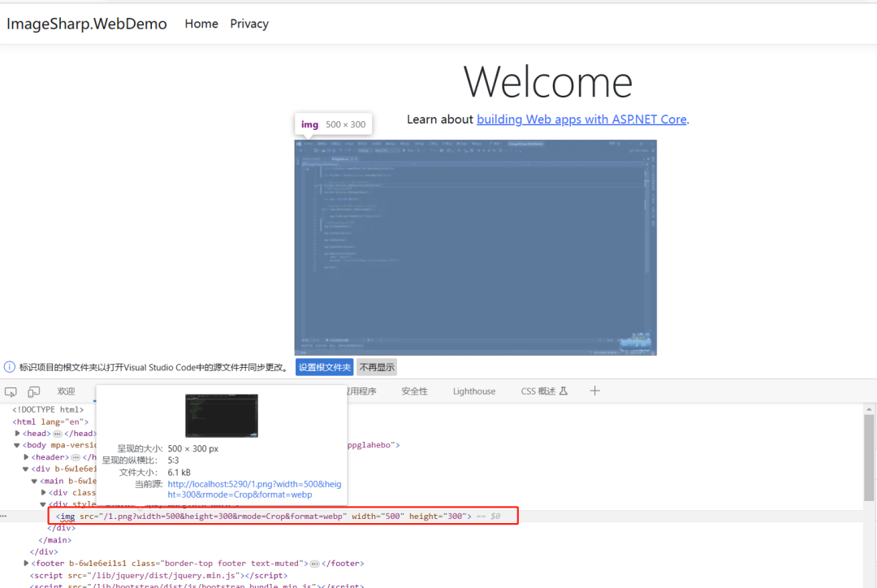Follow the building Web apps with ASP.NET Core link
877x588 pixels.
pos(581,119)
